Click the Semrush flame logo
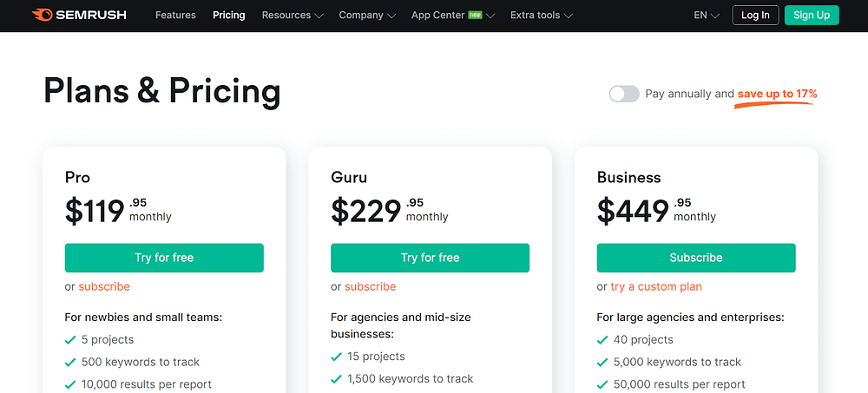 [x=41, y=15]
